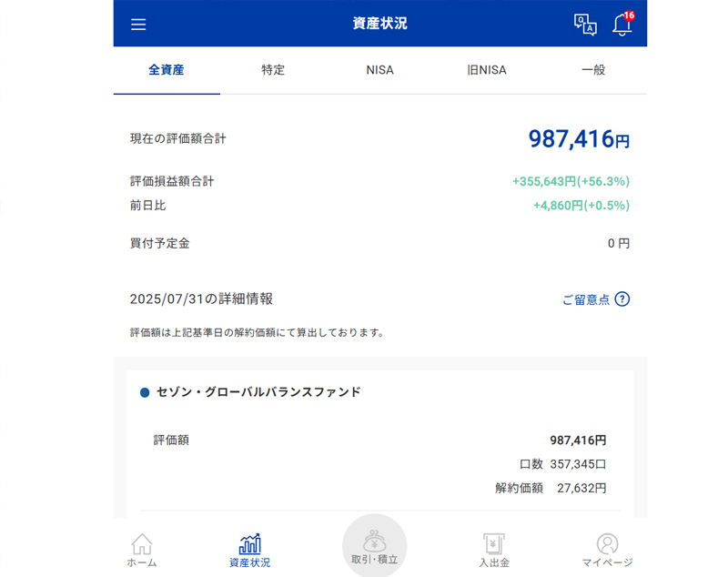Viewport: 728px width, 577px height.
Task: Click the 買付予定金 0 円 value
Action: pyautogui.click(x=619, y=243)
